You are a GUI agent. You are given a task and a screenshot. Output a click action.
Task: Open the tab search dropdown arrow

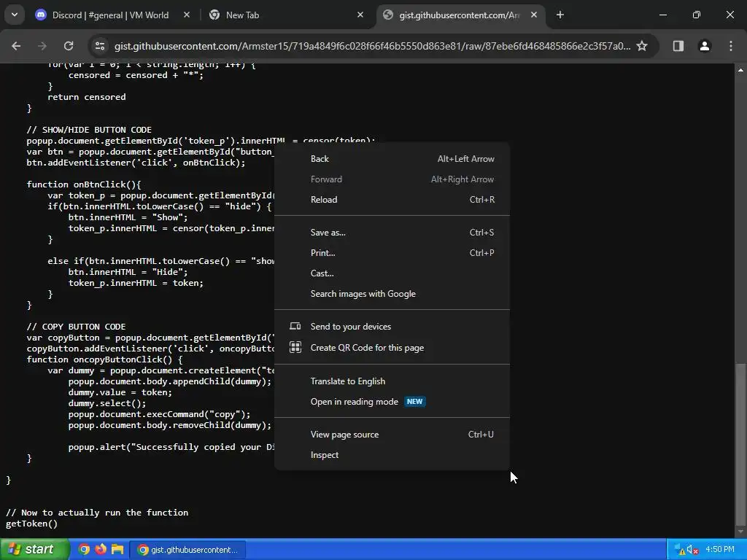15,15
